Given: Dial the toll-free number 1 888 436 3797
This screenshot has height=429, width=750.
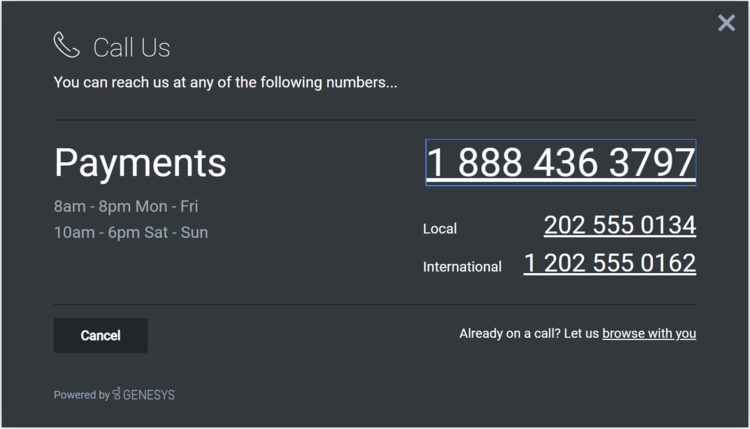Looking at the screenshot, I should click(560, 162).
